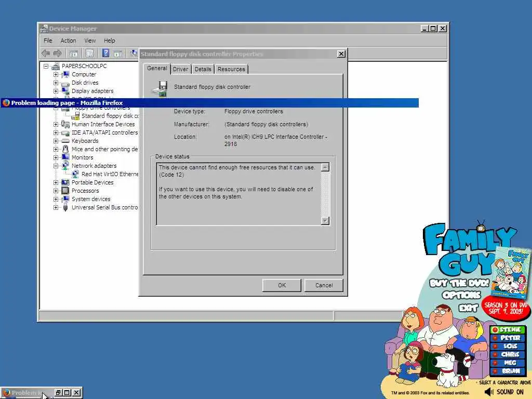Click the Disk drives category icon
532x399 pixels.
pos(65,83)
